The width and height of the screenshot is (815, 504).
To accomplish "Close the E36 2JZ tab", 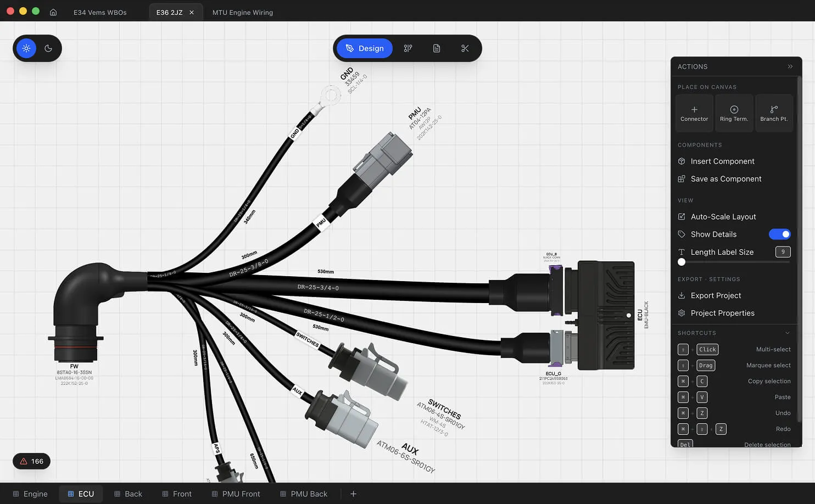I will pyautogui.click(x=192, y=12).
